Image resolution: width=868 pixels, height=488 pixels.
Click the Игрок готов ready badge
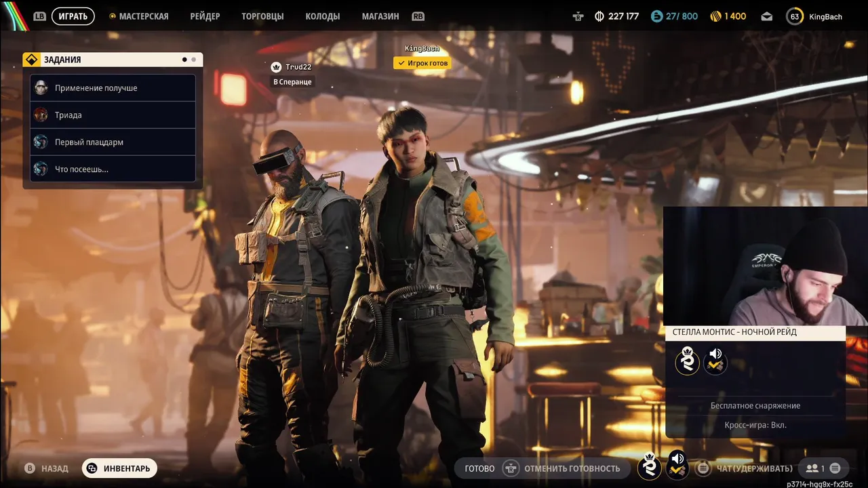422,63
